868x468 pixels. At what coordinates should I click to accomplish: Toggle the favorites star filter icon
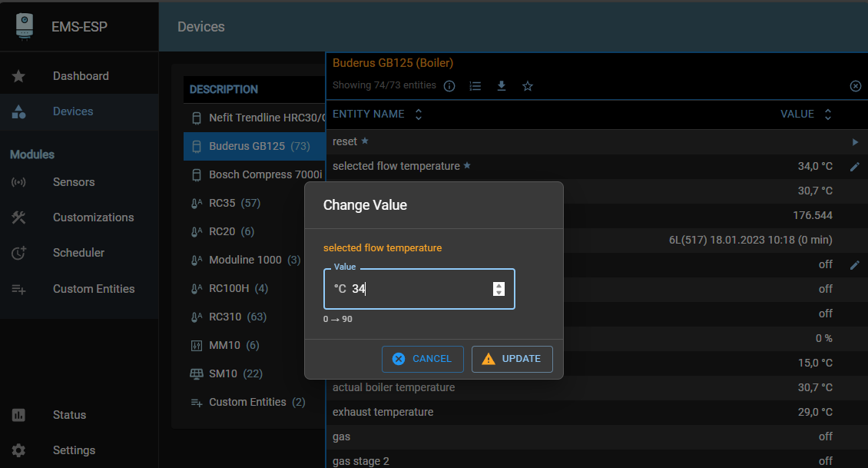coord(528,86)
